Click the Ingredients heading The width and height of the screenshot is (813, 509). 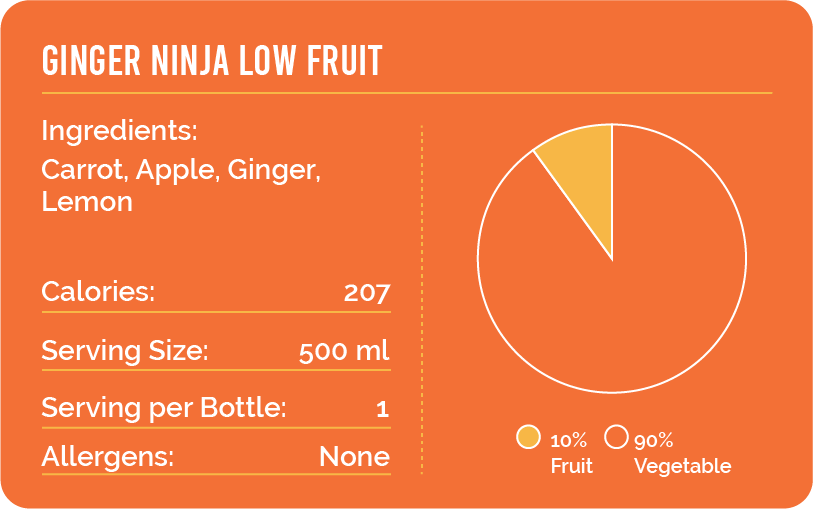coord(119,131)
